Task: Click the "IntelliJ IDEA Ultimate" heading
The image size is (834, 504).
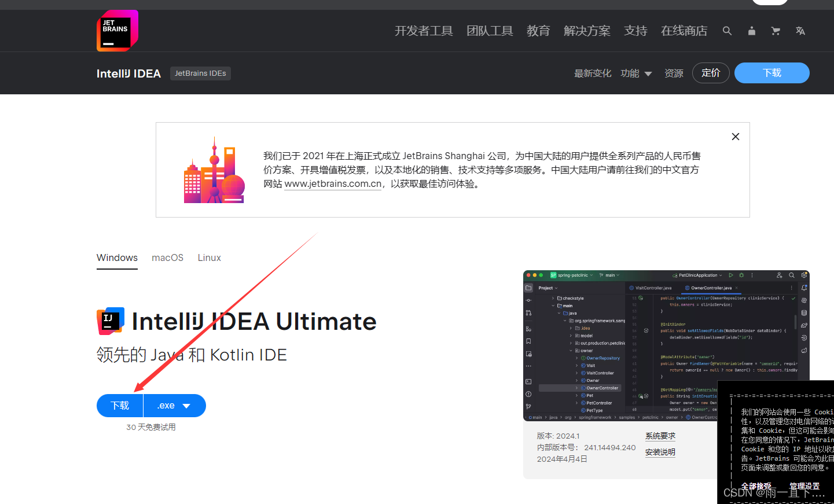Action: [254, 322]
